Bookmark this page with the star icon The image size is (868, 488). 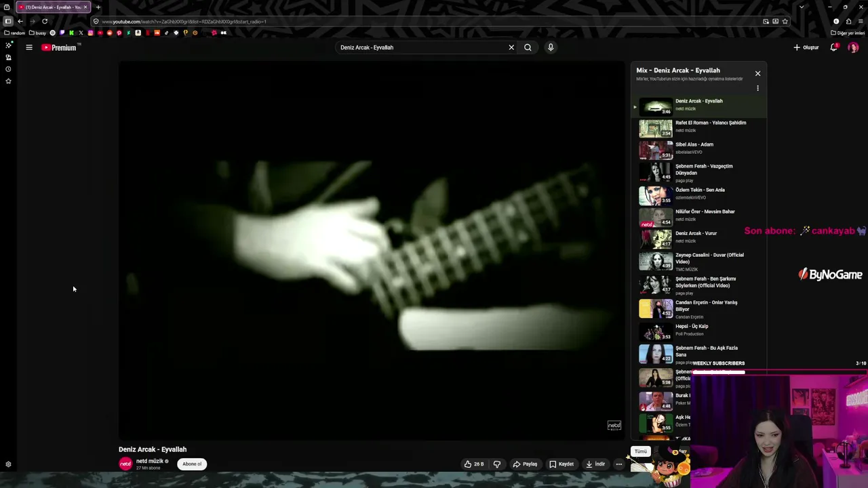coord(785,21)
